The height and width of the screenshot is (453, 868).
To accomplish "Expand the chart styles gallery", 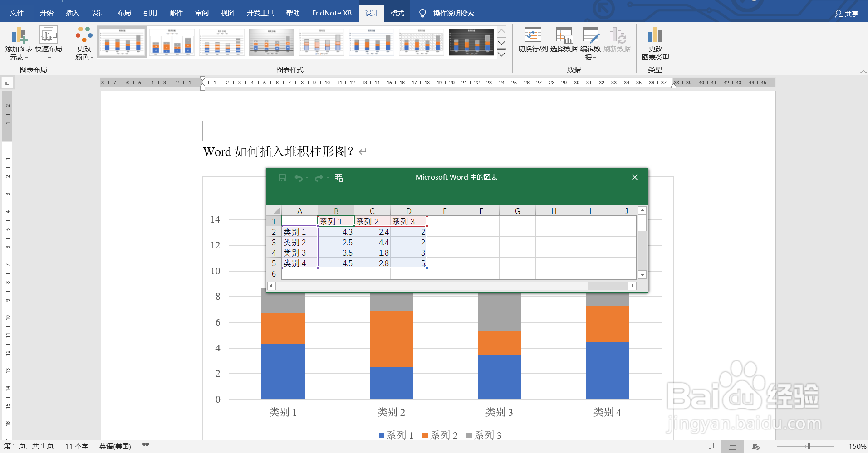I will pos(501,54).
